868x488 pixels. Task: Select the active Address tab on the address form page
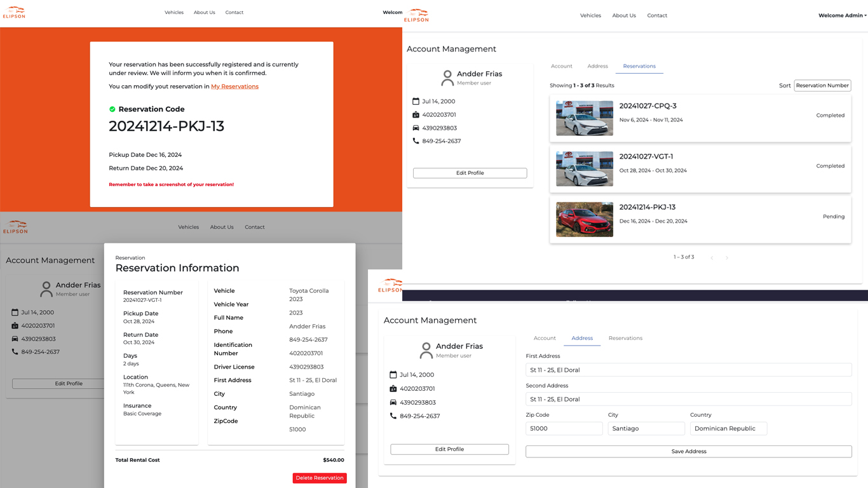[582, 338]
